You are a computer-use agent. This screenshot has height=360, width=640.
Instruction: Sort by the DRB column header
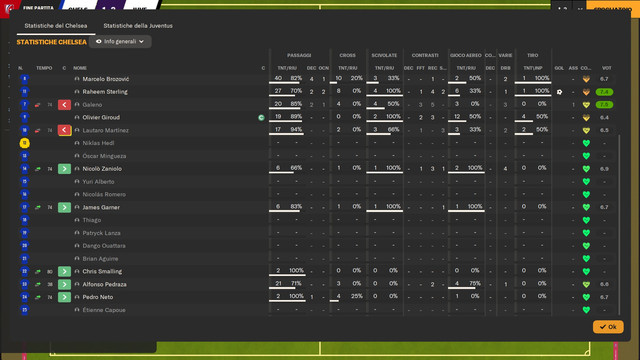tap(505, 68)
